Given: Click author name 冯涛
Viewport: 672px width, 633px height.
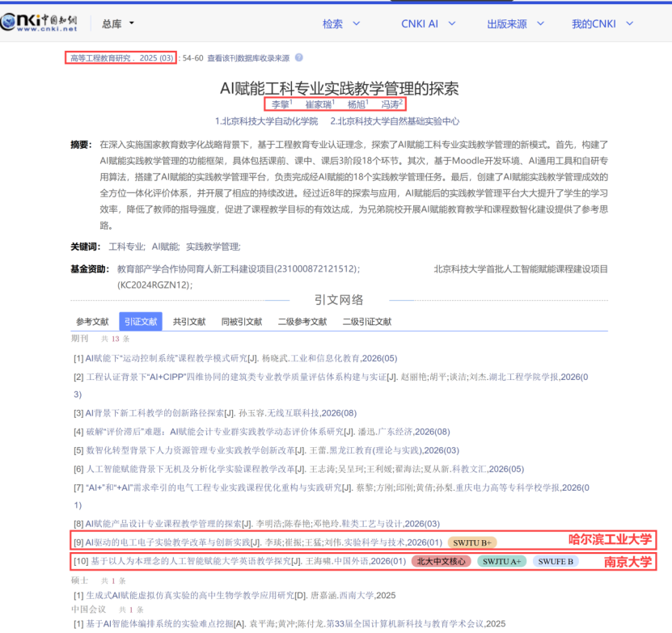Looking at the screenshot, I should coord(391,104).
